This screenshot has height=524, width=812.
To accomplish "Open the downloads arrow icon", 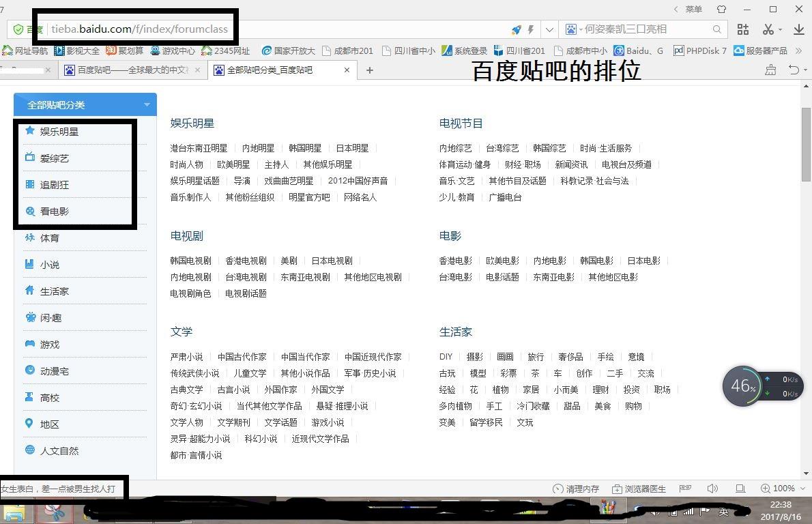I will point(798,29).
